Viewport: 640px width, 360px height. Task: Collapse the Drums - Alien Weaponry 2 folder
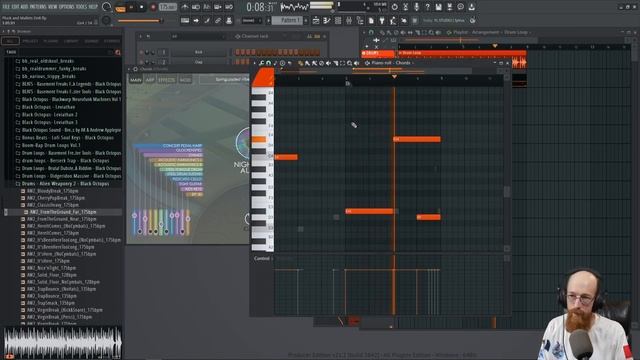click(x=66, y=184)
